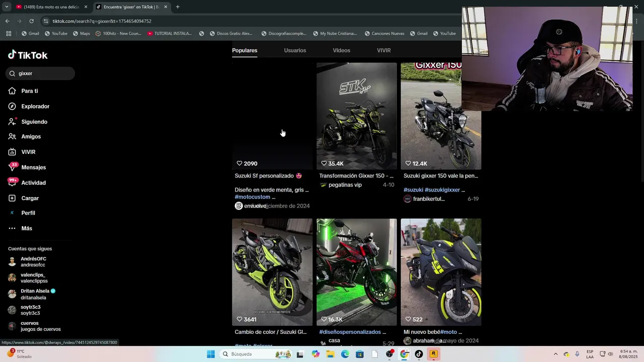Screen dimensions: 644x362
Task: Switch to the Populares tab
Action: click(x=245, y=50)
